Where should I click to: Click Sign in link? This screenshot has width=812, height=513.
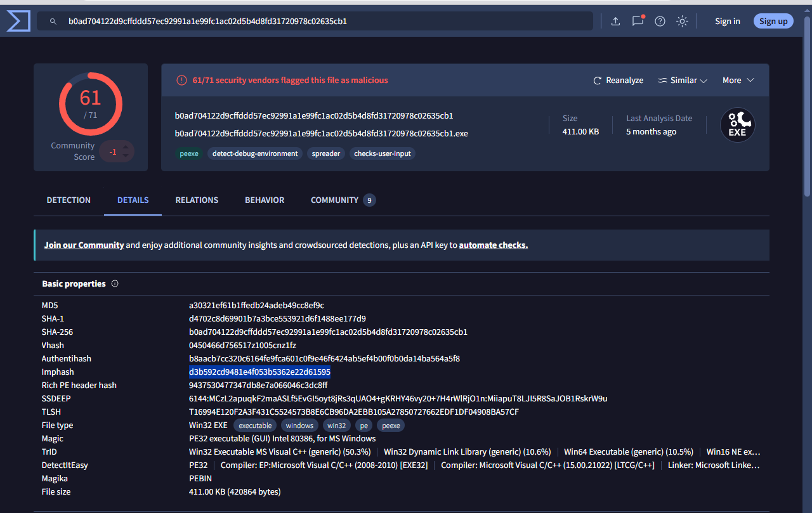point(728,21)
